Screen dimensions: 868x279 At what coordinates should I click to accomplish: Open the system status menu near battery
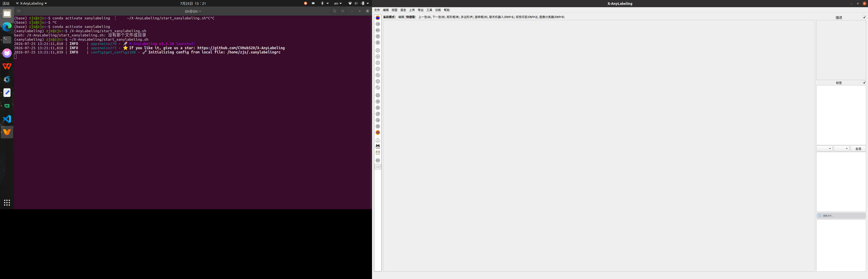click(358, 3)
